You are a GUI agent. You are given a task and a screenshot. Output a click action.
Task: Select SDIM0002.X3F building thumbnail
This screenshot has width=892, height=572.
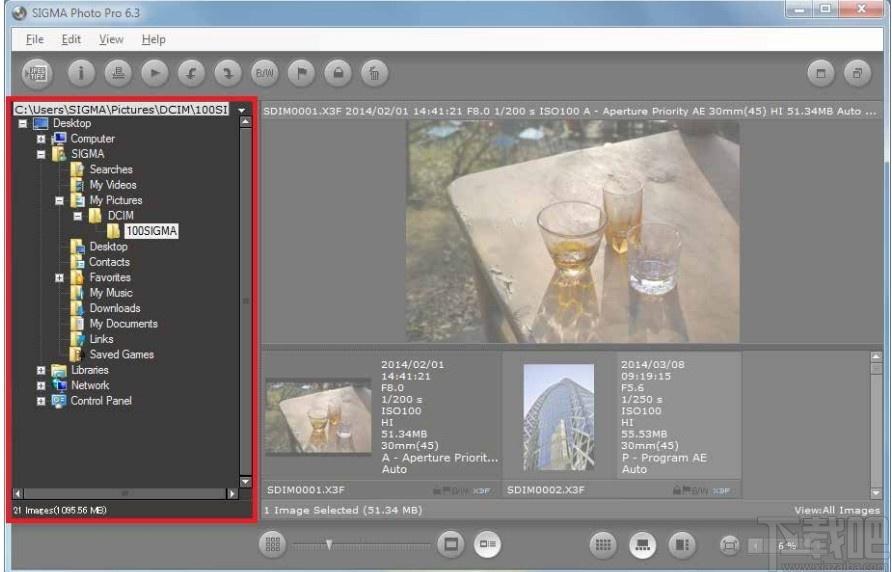pos(559,417)
